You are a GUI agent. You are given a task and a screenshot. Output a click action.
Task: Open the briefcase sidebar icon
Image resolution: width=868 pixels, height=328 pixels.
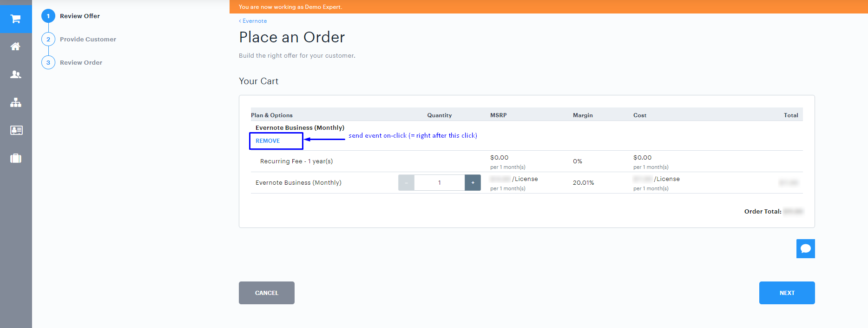click(x=16, y=158)
